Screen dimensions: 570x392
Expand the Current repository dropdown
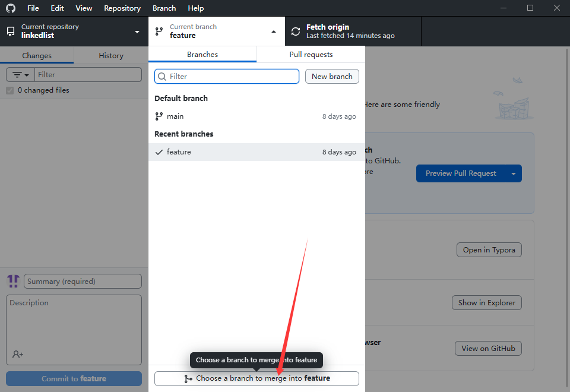tap(137, 31)
